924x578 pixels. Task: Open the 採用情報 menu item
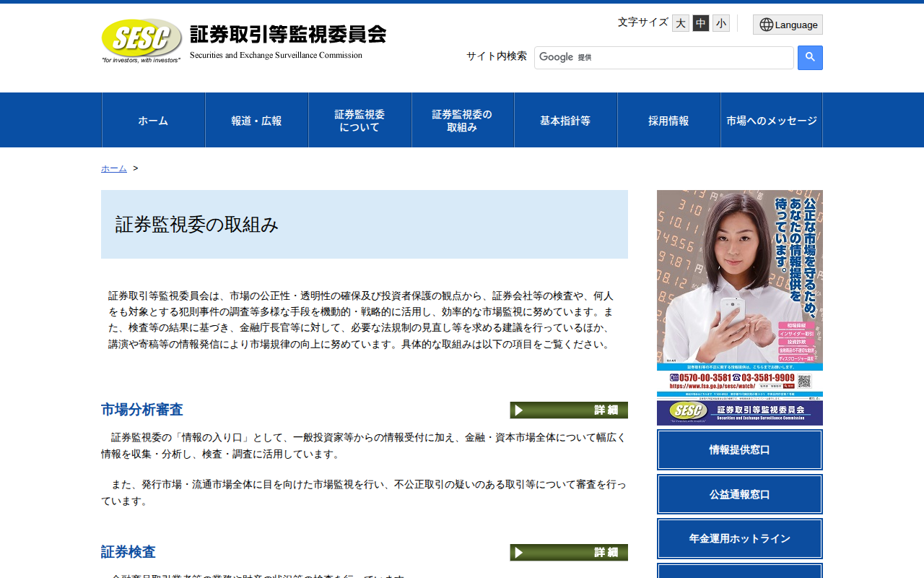[669, 120]
